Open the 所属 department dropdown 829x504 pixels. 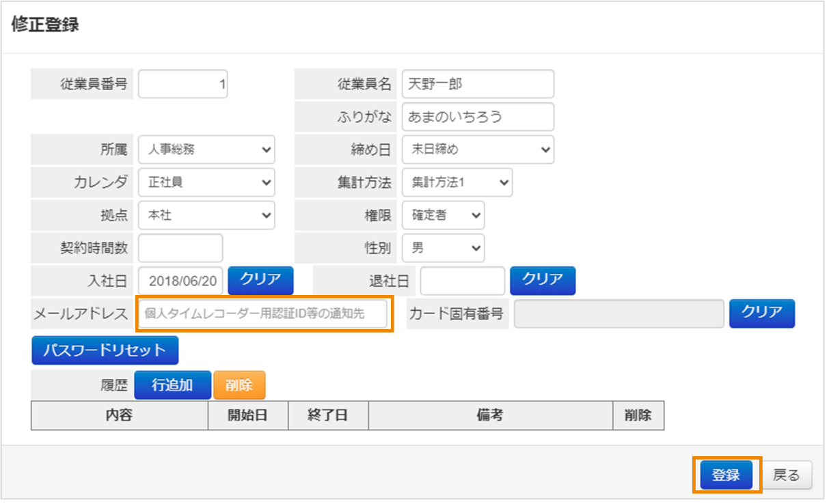(206, 150)
